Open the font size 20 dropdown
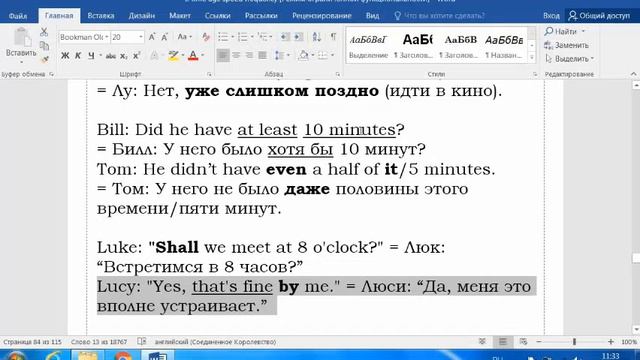This screenshot has height=360, width=640. (x=141, y=37)
